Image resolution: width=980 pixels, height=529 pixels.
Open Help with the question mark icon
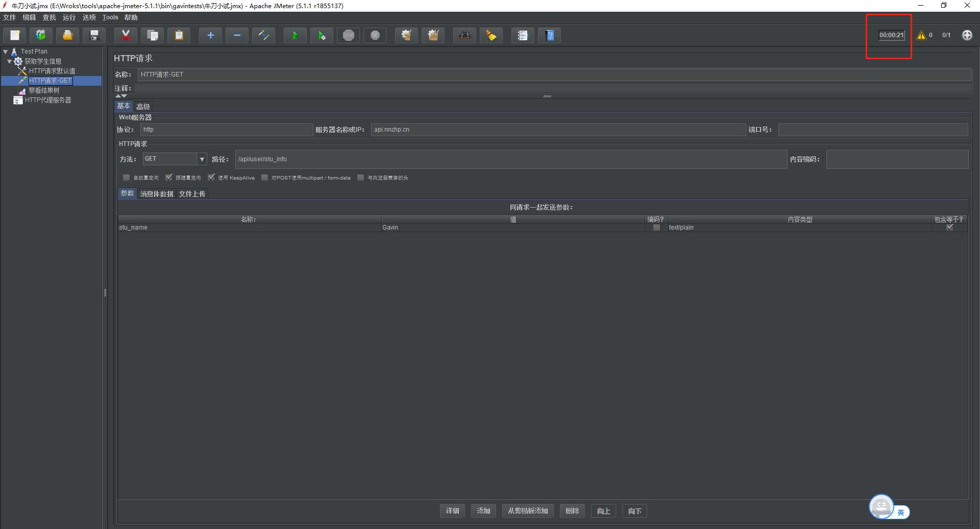pyautogui.click(x=550, y=35)
